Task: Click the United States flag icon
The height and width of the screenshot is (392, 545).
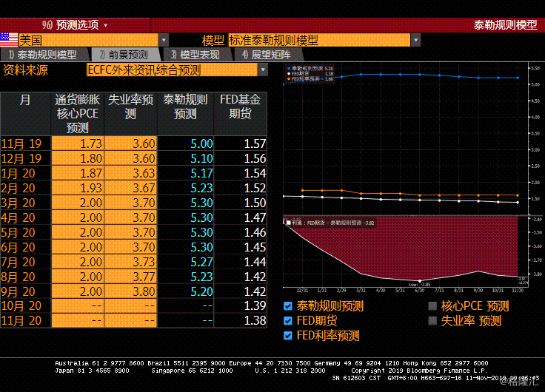Action: 9,40
